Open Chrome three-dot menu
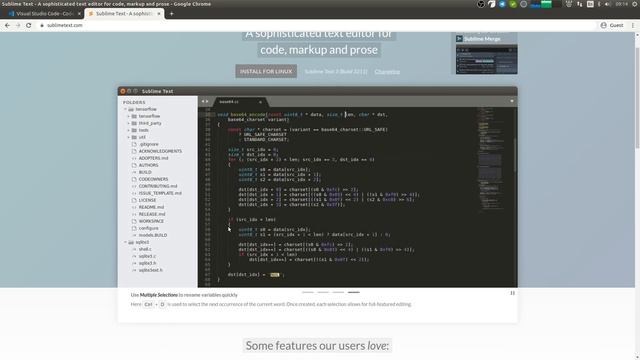640x360 pixels. [633, 25]
